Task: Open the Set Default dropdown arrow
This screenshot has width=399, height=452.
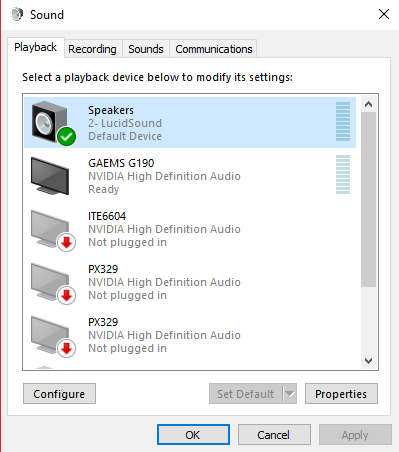Action: point(290,394)
